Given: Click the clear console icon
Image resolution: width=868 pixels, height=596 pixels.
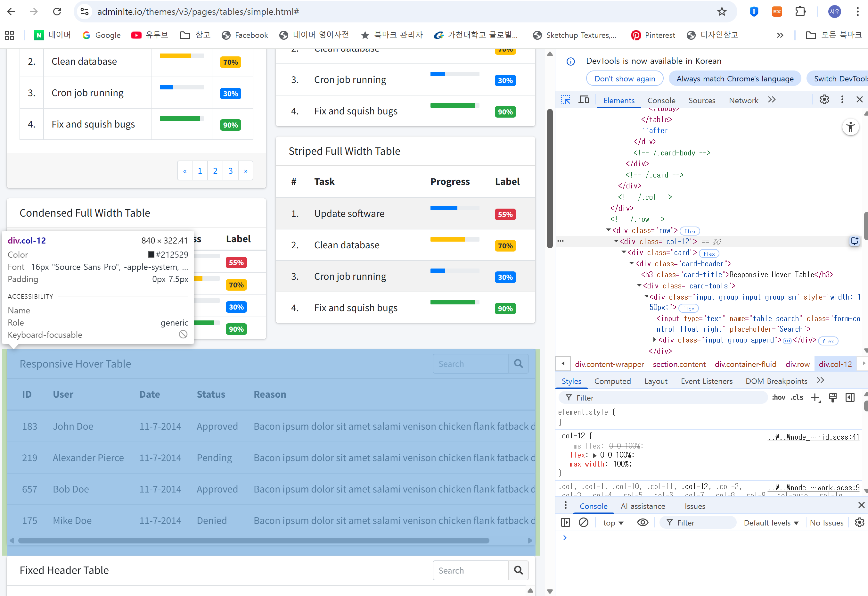Looking at the screenshot, I should tap(583, 522).
